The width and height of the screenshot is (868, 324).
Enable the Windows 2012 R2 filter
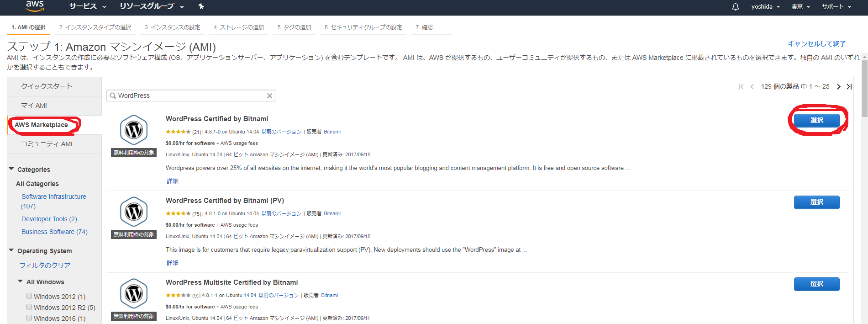pyautogui.click(x=29, y=307)
